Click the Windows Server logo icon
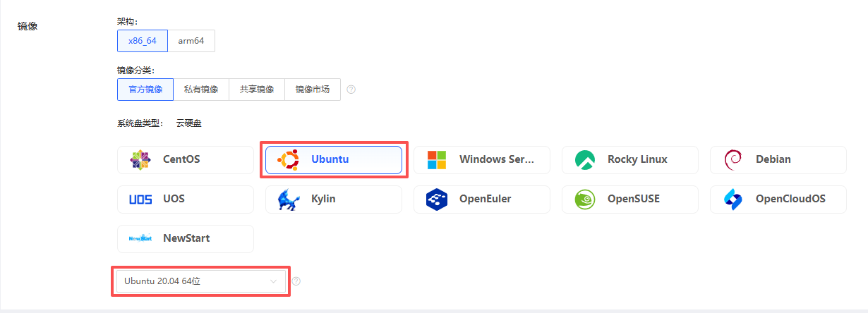Viewport: 868px width, 313px height. pyautogui.click(x=437, y=160)
